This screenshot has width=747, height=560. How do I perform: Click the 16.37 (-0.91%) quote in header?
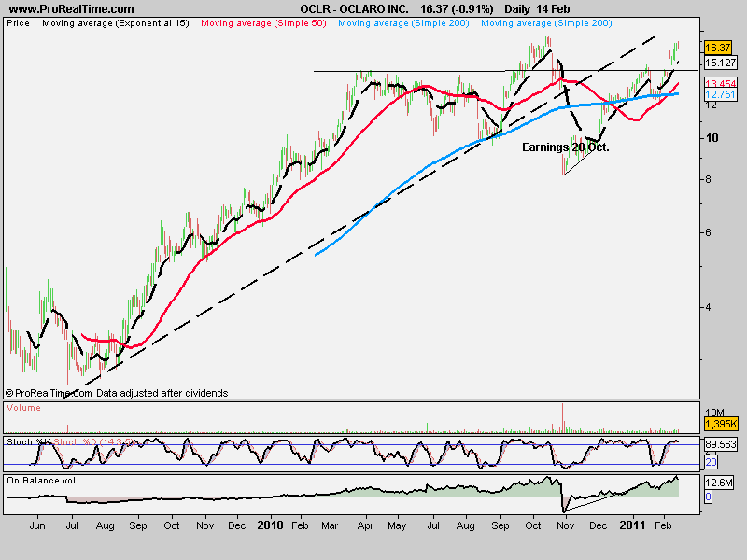(x=457, y=9)
